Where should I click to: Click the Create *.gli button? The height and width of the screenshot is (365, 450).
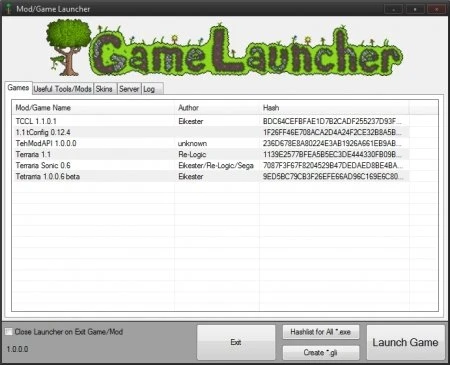321,353
